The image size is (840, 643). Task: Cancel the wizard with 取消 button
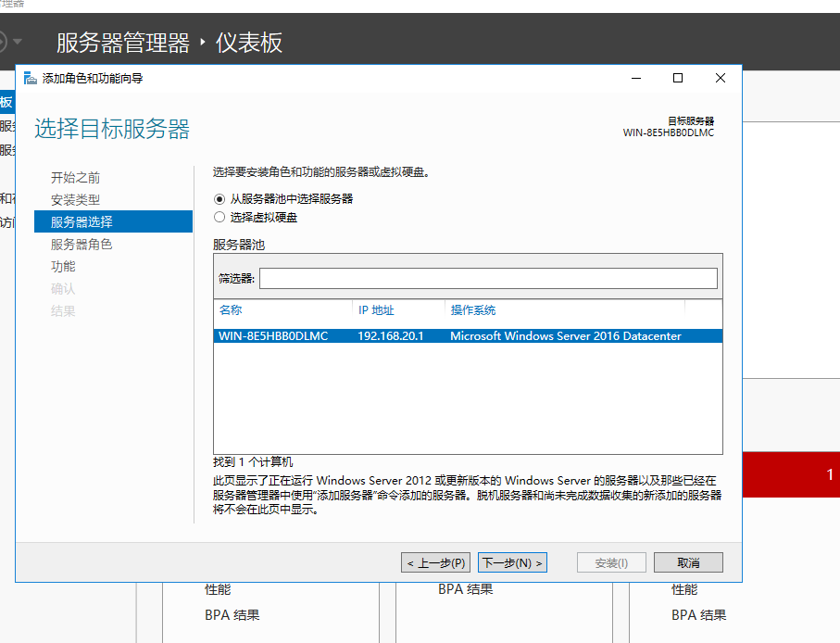(688, 562)
